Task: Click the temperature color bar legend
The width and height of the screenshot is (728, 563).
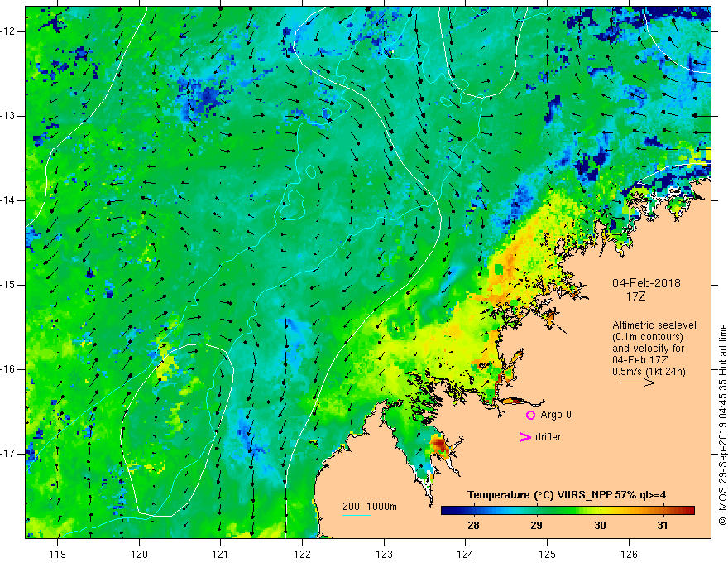Action: [568, 511]
